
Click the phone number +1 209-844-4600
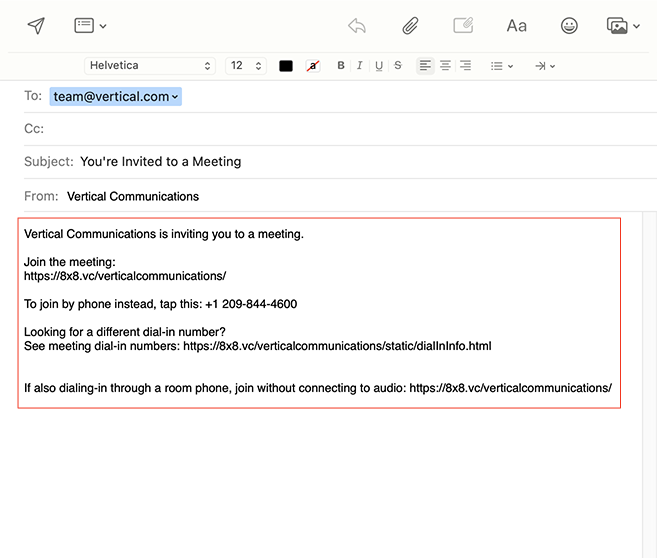pyautogui.click(x=251, y=304)
